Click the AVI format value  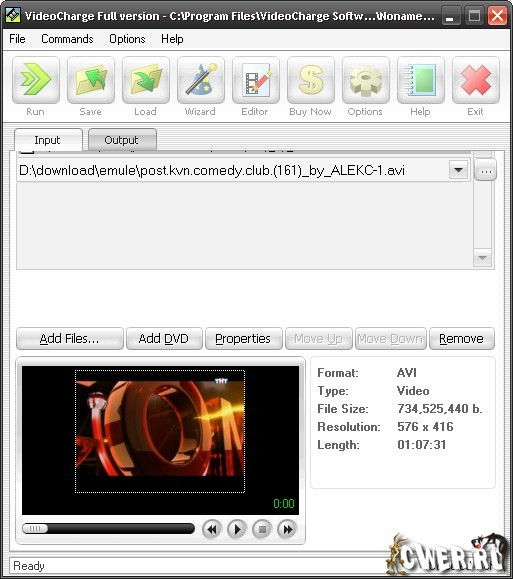(x=407, y=373)
